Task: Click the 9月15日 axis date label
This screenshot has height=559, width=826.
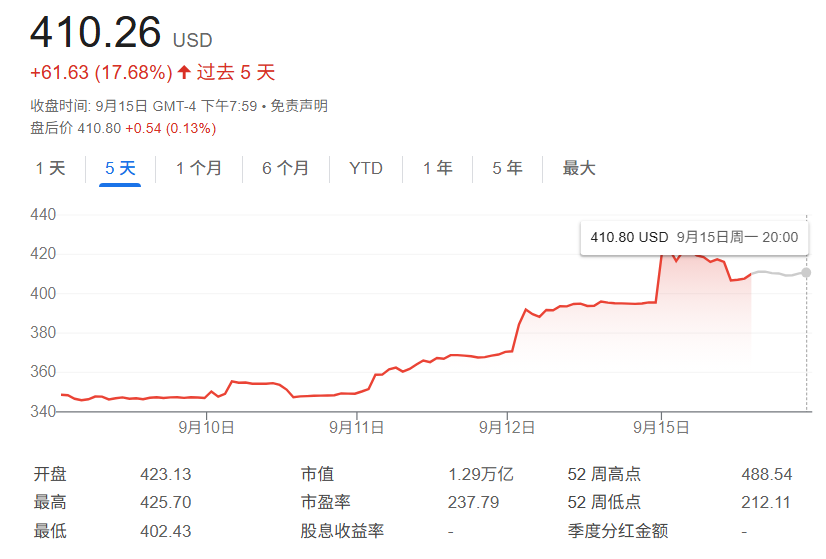Action: click(x=661, y=427)
